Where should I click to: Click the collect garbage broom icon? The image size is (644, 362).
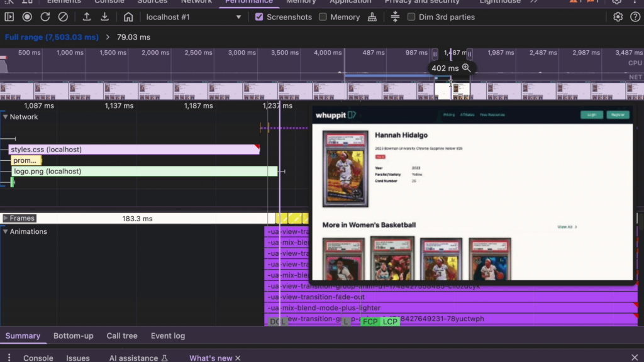point(372,17)
